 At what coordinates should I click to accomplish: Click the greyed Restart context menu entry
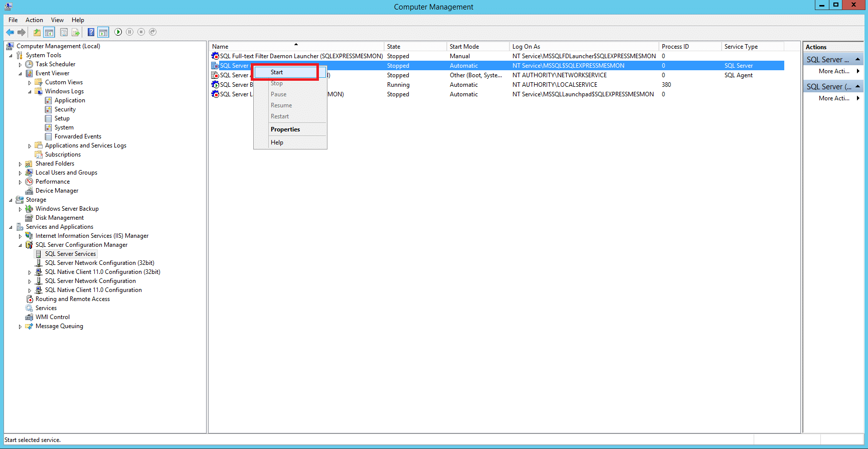290,116
